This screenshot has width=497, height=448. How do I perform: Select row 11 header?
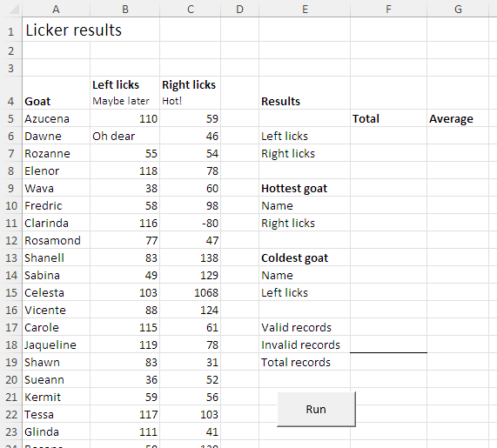point(11,223)
